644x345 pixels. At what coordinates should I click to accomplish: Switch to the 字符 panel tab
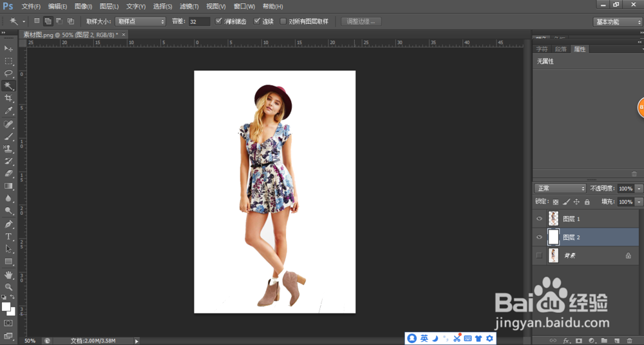pos(542,49)
